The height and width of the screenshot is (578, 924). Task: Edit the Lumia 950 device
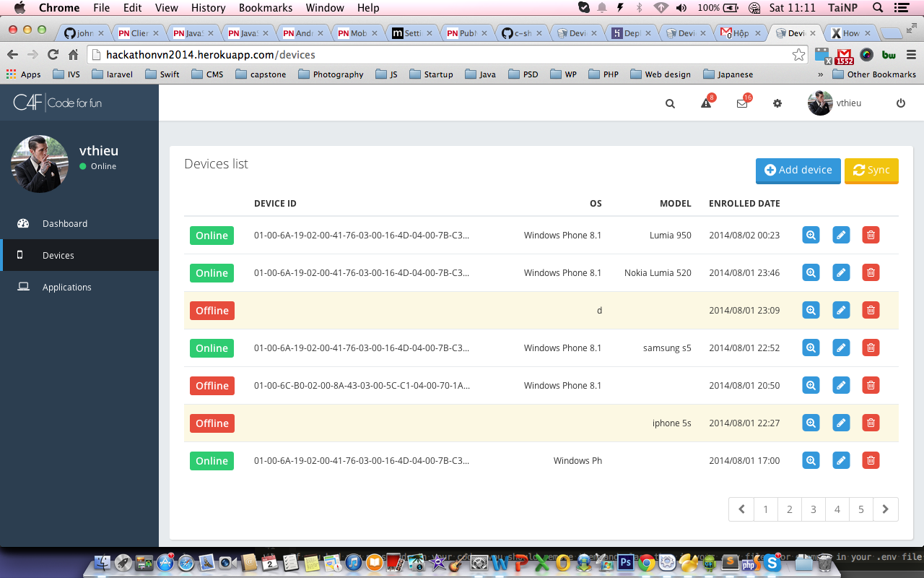coord(841,235)
